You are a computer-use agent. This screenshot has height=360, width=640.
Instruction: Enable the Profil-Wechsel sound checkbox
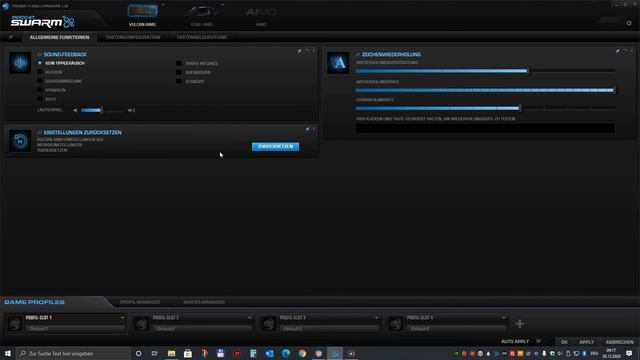click(x=179, y=63)
